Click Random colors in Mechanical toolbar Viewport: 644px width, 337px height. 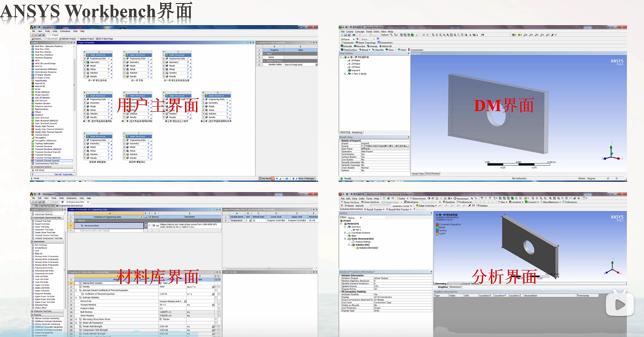[448, 202]
